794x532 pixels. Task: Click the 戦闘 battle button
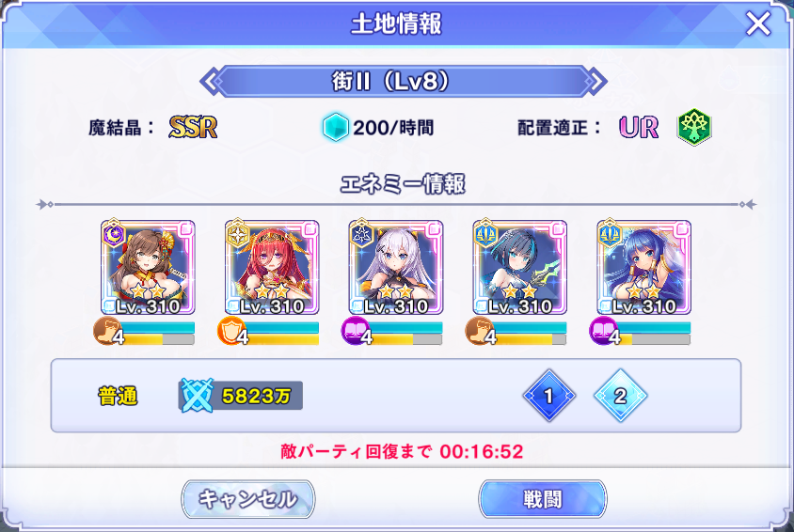coord(542,499)
